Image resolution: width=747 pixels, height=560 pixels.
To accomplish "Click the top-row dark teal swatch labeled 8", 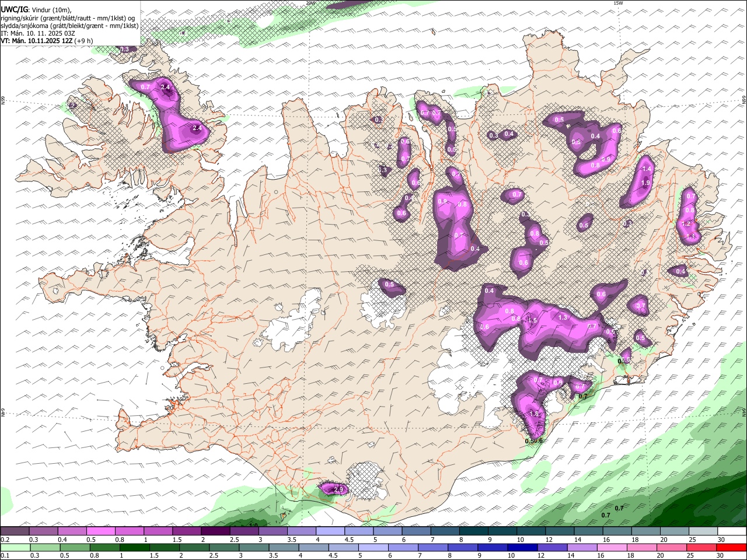I will point(474,531).
